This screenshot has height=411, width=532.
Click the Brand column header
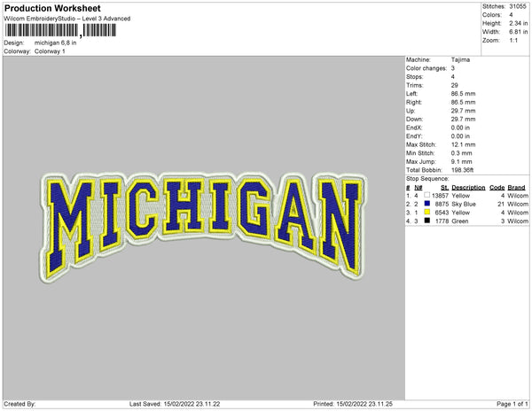pyautogui.click(x=516, y=188)
